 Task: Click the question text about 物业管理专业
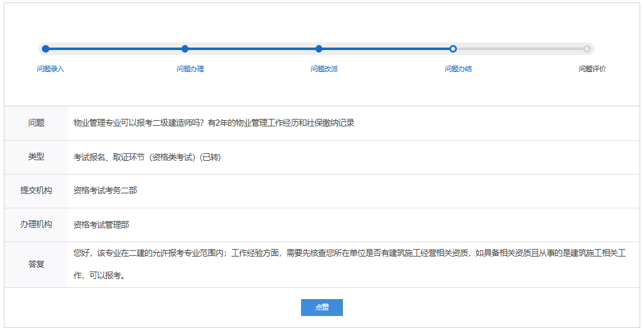pyautogui.click(x=213, y=123)
